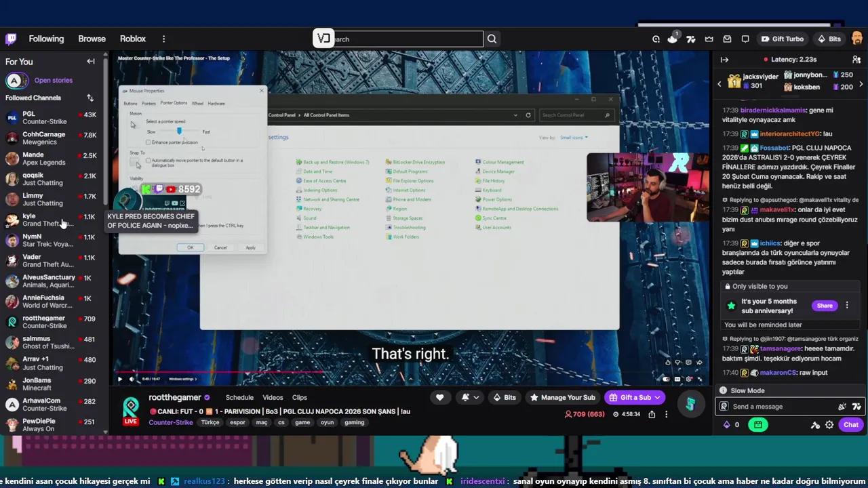This screenshot has width=868, height=488.
Task: Open the Counter-Strike category link
Action: (171, 422)
